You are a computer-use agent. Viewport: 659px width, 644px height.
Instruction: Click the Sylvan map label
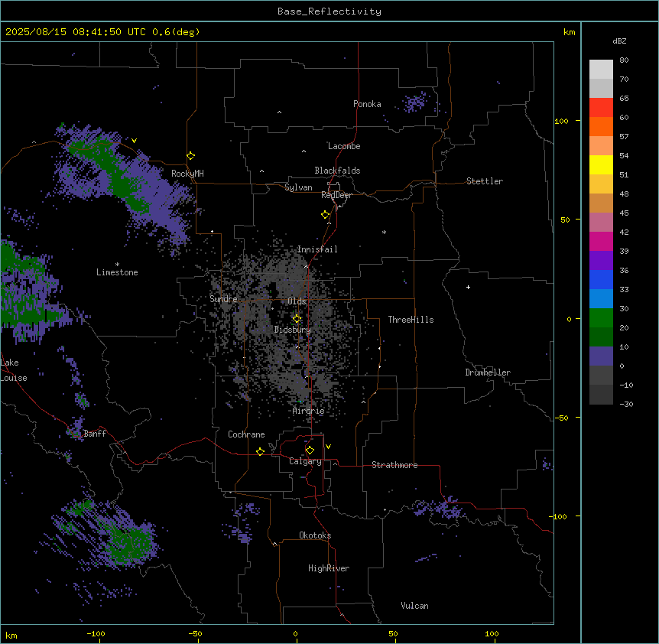pyautogui.click(x=298, y=187)
